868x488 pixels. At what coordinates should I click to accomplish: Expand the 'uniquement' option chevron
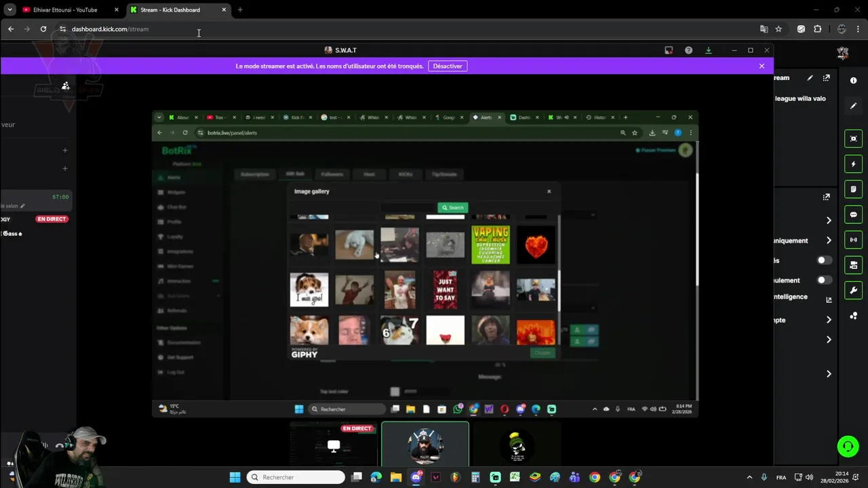pos(829,241)
